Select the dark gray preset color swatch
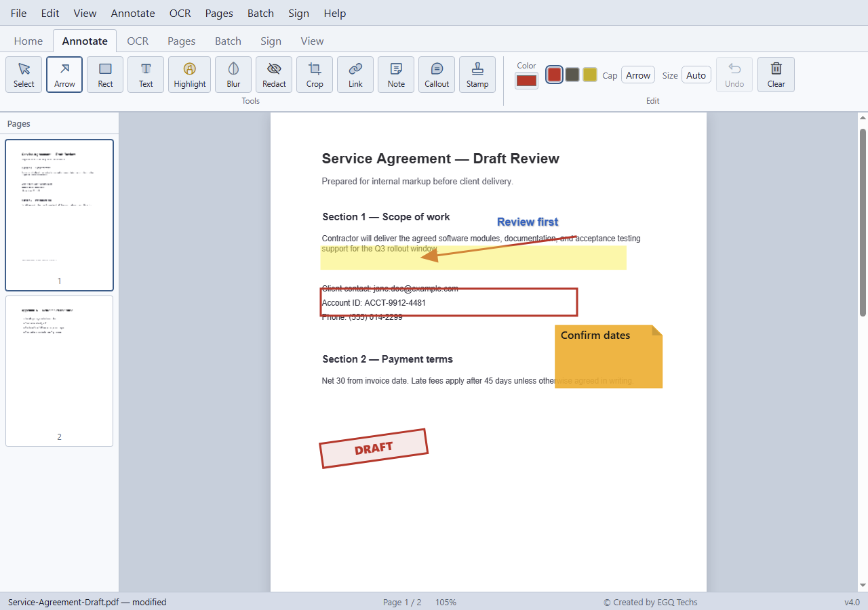Screen dimensions: 868x610 (572, 75)
